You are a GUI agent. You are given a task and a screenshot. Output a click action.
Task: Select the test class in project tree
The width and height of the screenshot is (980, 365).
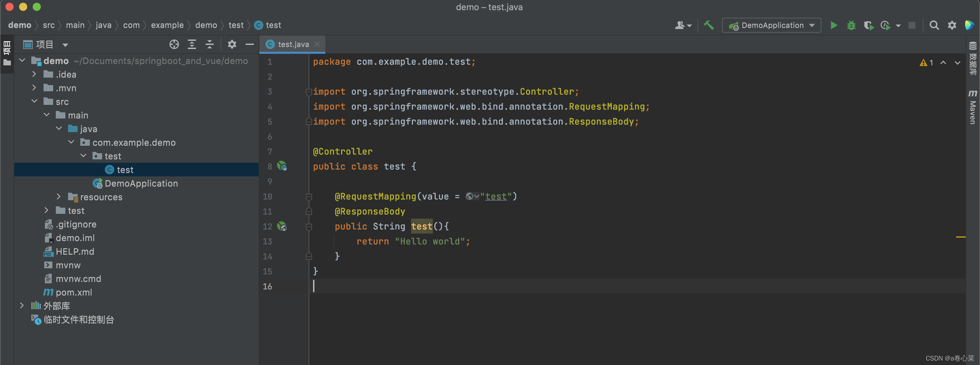(x=136, y=170)
